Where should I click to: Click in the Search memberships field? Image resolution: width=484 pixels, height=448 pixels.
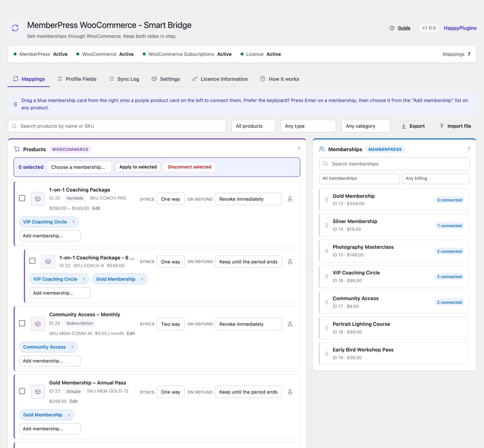[x=394, y=164]
